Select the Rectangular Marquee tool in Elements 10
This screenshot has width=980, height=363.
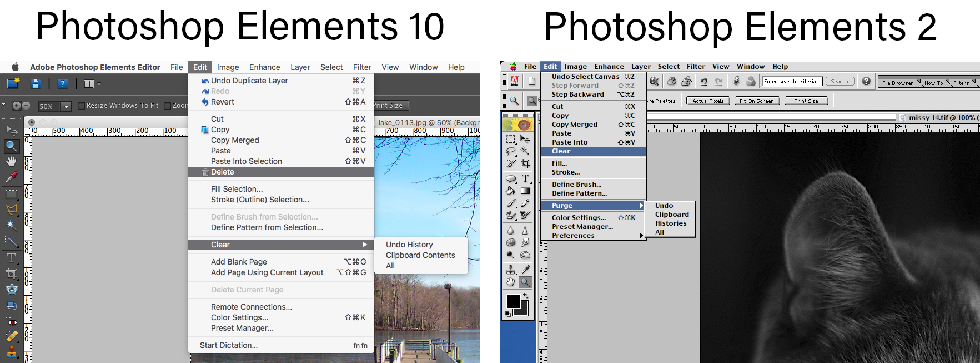(x=11, y=195)
